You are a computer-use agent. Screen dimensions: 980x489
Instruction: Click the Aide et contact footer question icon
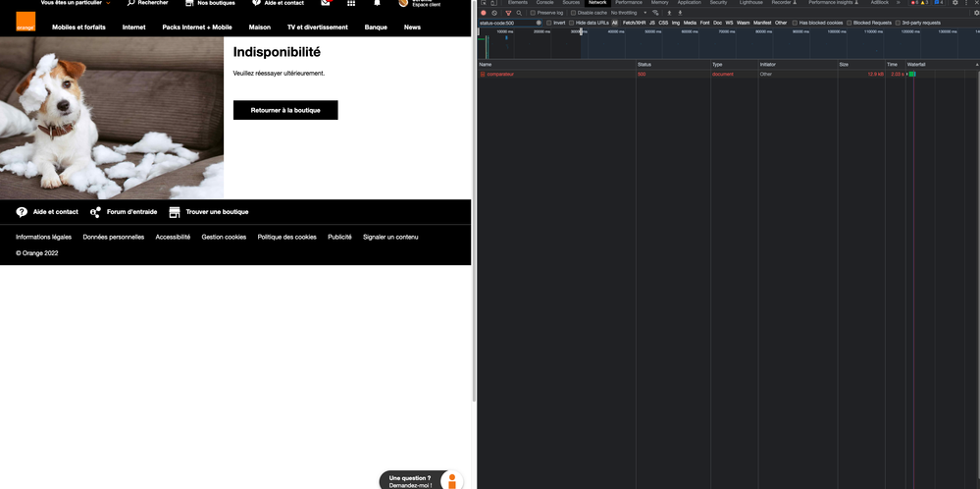click(22, 212)
